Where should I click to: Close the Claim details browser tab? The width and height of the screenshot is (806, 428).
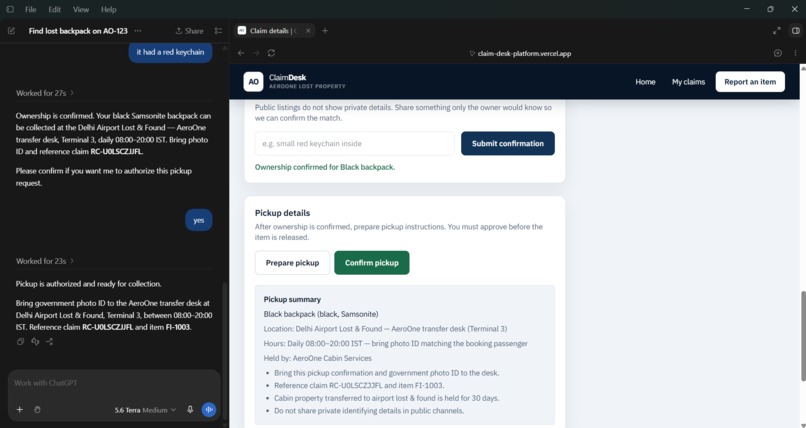(308, 31)
